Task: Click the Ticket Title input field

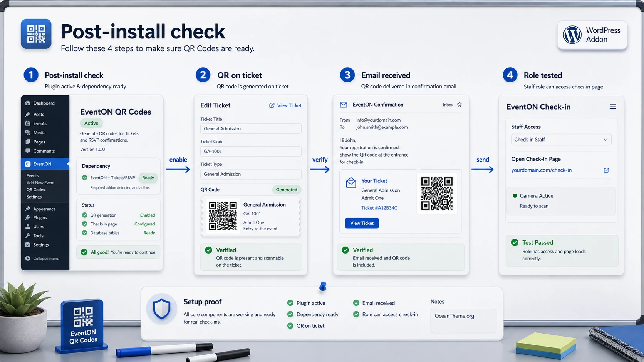Action: click(251, 129)
